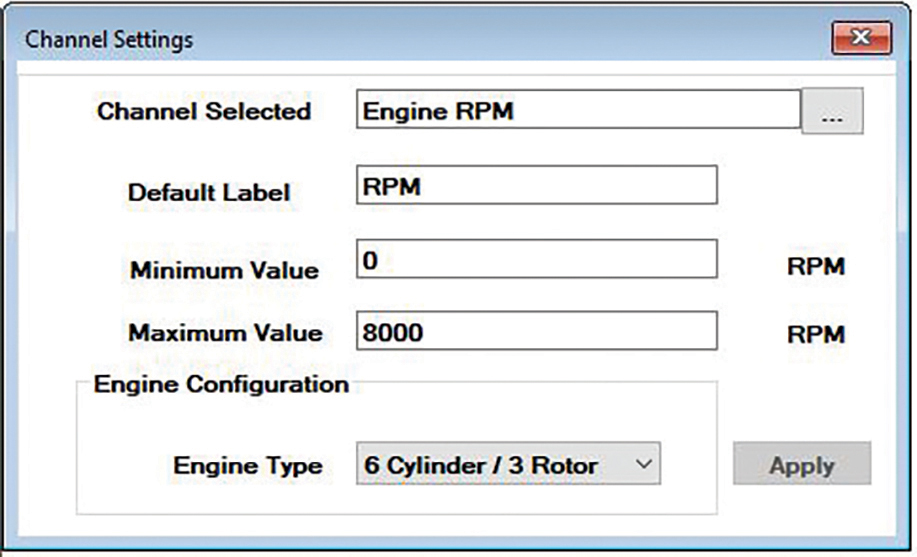Click the browse "..." button beside Channel Selected
Viewport: 917px width, 557px height.
(x=832, y=113)
